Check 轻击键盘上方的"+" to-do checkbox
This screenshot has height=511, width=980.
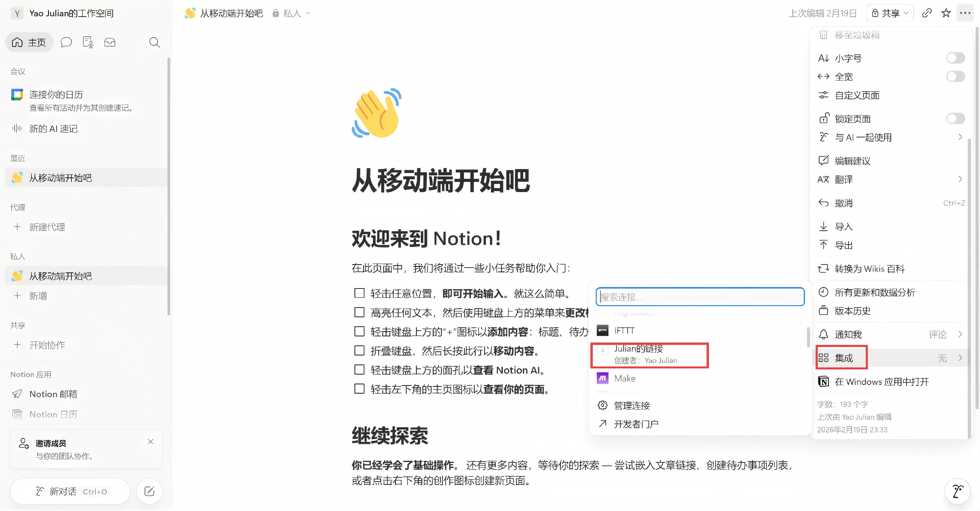tap(359, 332)
